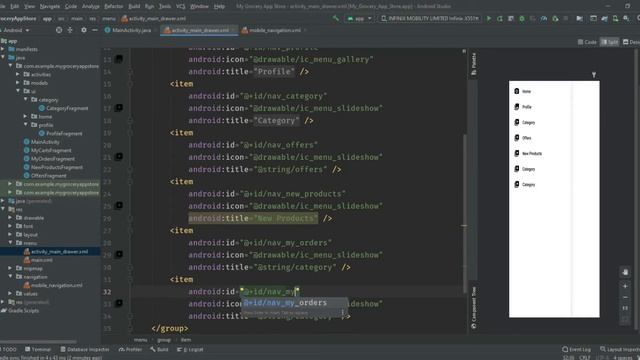Switch editor to Split view mode

(x=609, y=42)
